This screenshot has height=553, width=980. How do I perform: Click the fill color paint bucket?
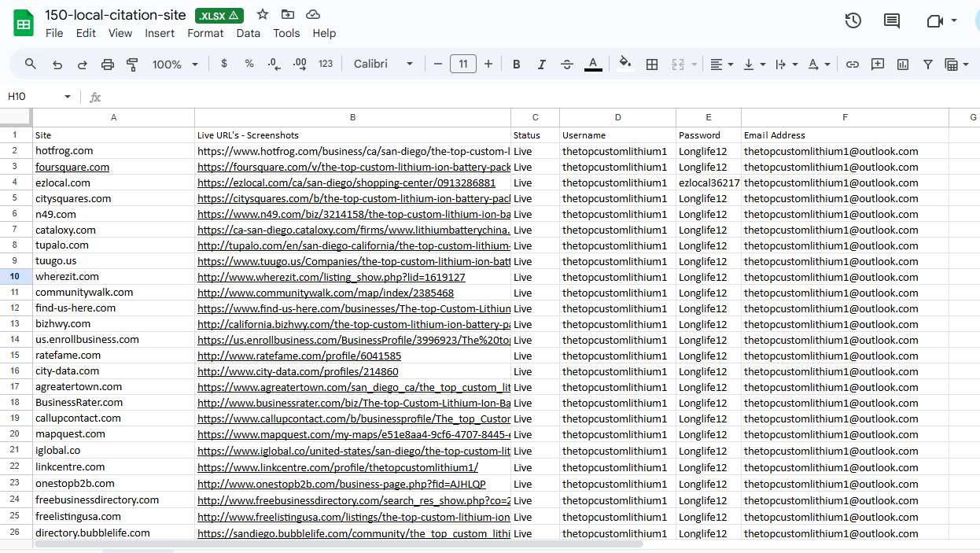(x=625, y=65)
